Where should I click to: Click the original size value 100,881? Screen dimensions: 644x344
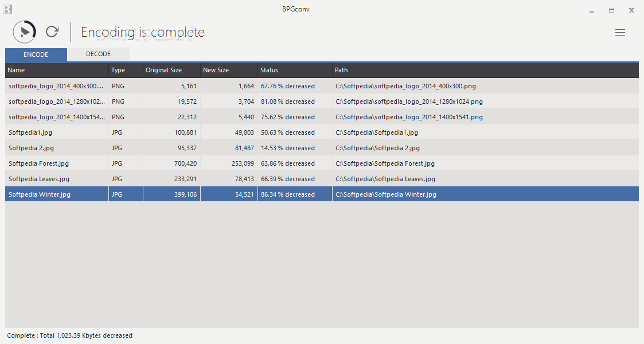[185, 132]
